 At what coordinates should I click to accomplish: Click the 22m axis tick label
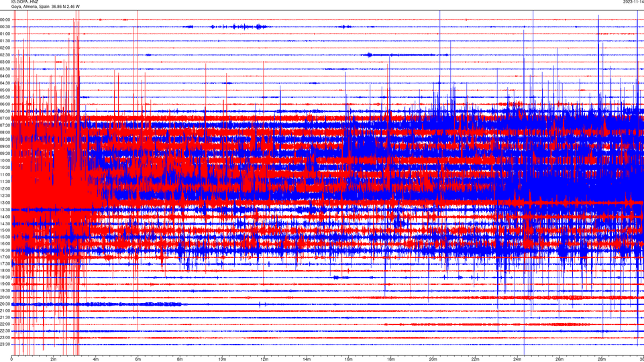coord(475,359)
